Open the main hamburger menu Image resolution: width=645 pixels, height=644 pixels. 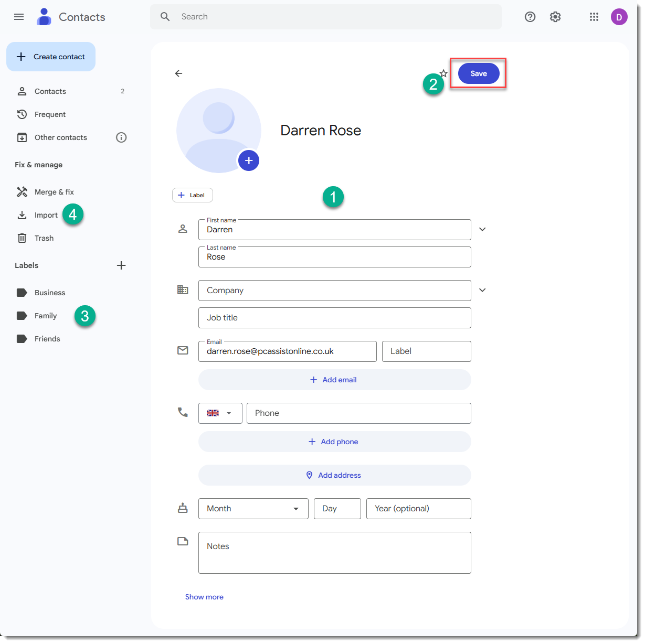pos(19,17)
